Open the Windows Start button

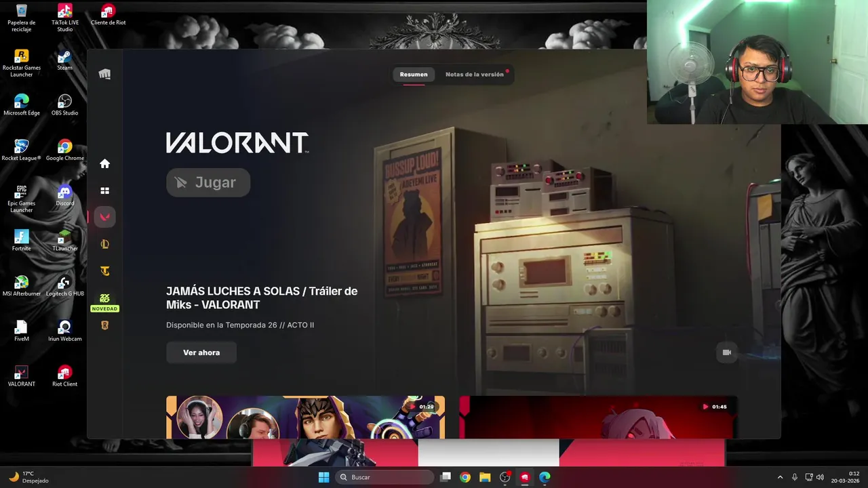(323, 477)
